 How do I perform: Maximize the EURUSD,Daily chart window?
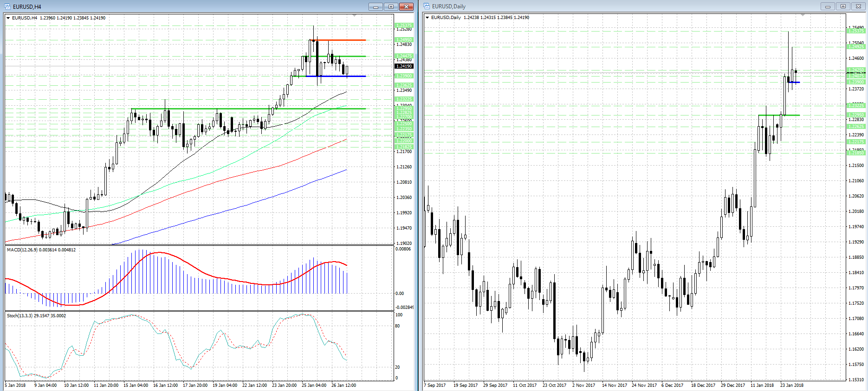pyautogui.click(x=843, y=6)
